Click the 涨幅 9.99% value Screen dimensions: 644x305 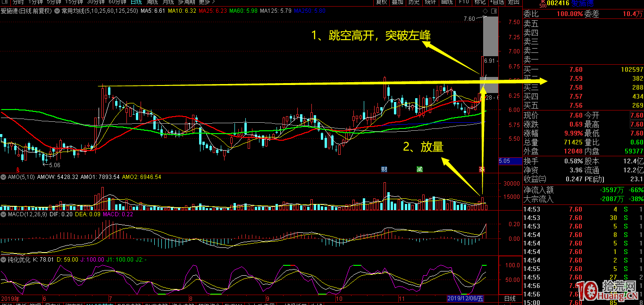573,134
